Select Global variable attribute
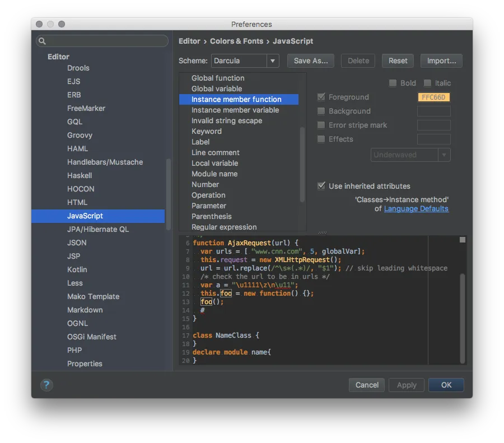The image size is (504, 443). (x=217, y=88)
